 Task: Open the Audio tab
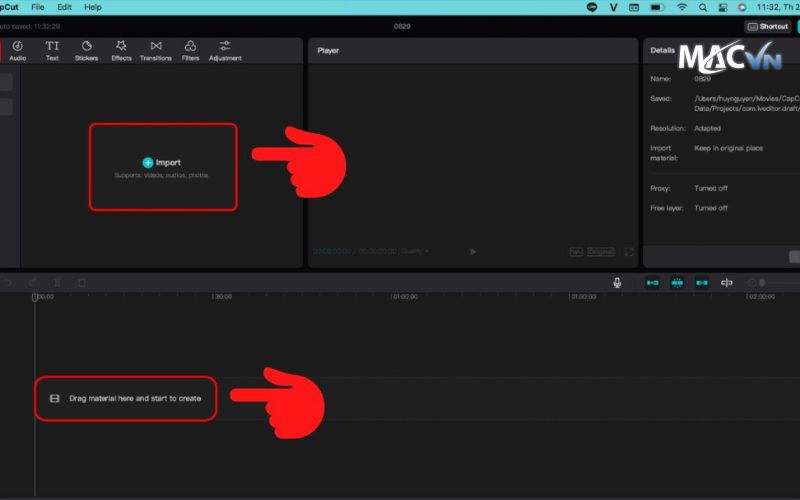[x=17, y=51]
